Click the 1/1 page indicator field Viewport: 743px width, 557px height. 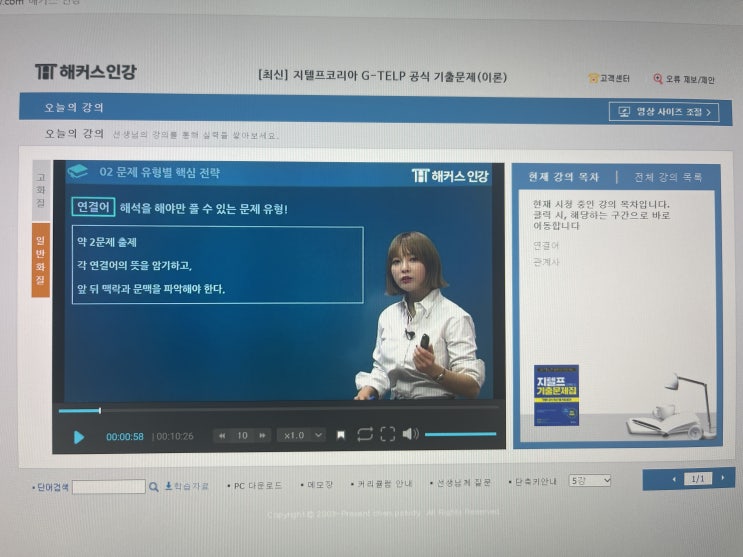pos(698,479)
